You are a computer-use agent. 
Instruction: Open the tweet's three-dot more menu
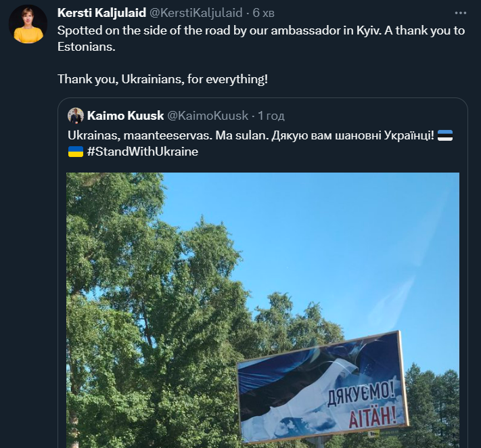click(461, 13)
